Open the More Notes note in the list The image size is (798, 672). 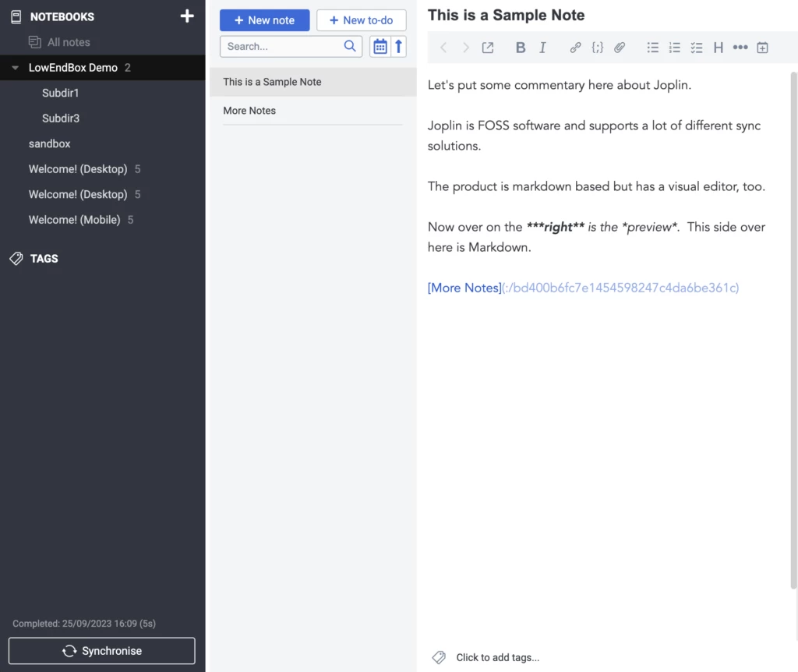[x=249, y=111]
